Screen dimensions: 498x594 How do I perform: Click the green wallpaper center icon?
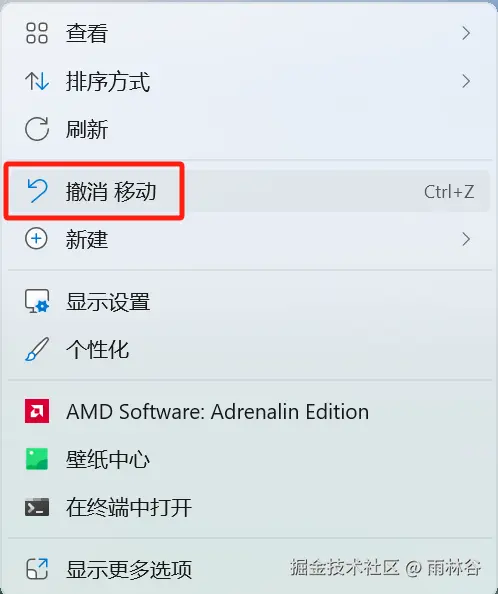pyautogui.click(x=37, y=459)
